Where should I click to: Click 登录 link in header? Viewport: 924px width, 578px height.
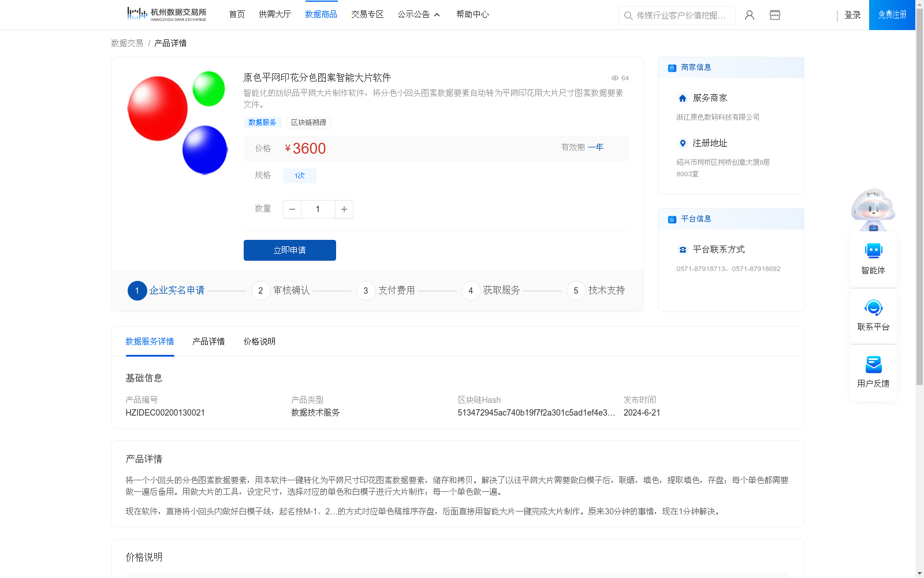(x=852, y=15)
